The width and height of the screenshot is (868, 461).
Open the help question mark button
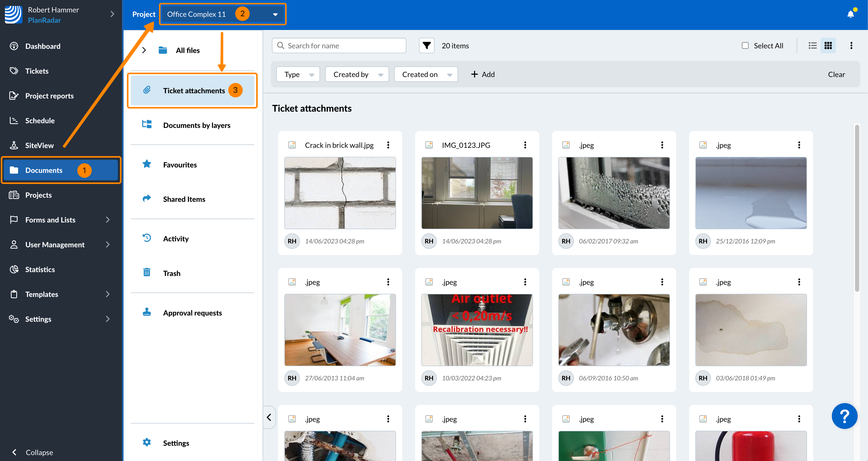pos(844,416)
